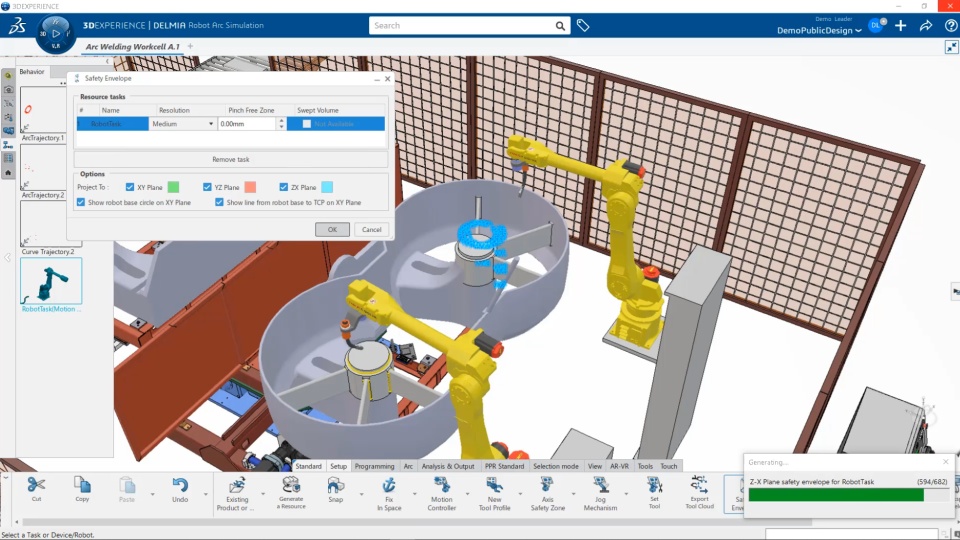The width and height of the screenshot is (960, 540).
Task: Collapse the action bar with chevron
Action: [x=6, y=478]
